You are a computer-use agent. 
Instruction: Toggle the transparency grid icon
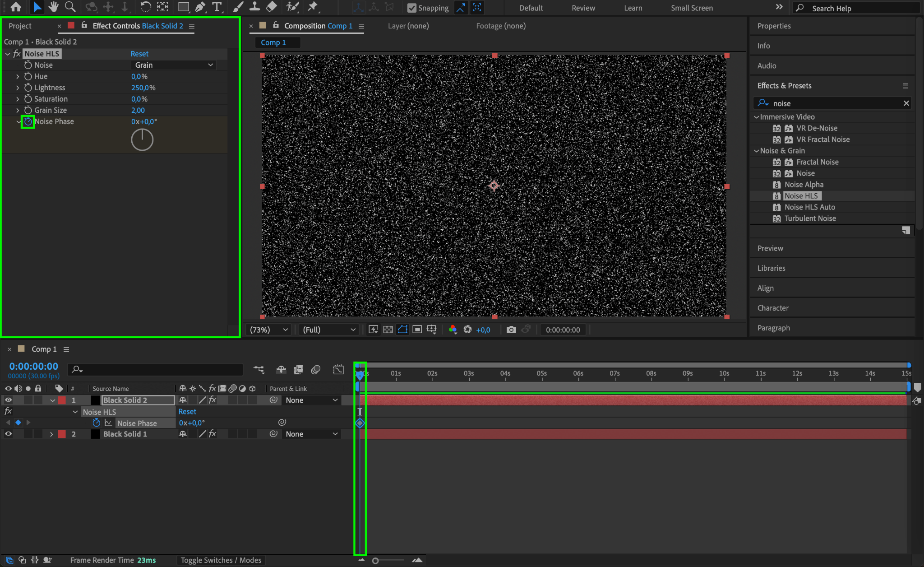388,330
